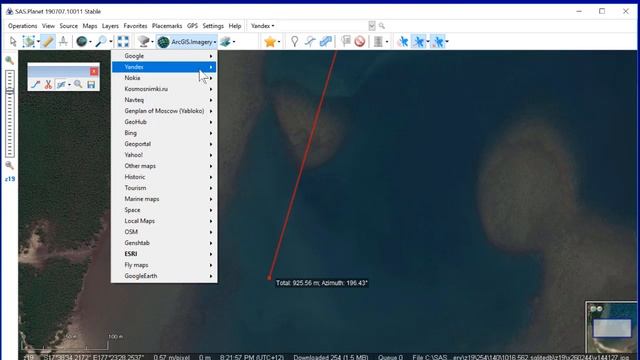640x360 pixels.
Task: Expand the Bing maps submenu
Action: click(x=164, y=133)
